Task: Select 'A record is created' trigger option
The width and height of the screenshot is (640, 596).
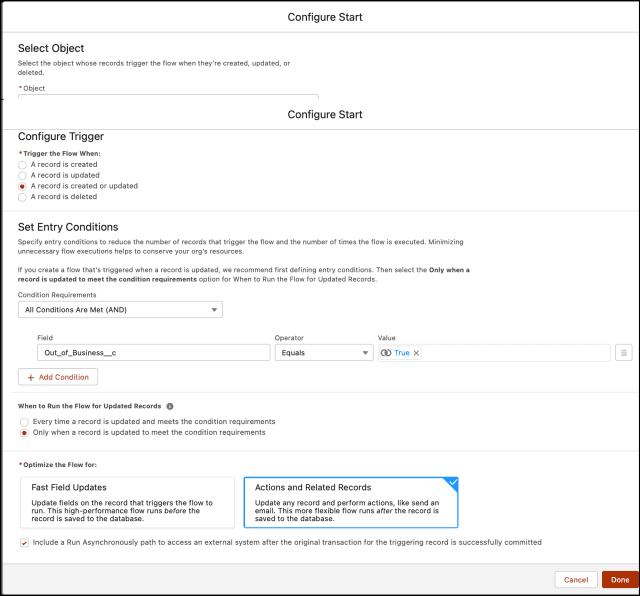Action: (x=23, y=164)
